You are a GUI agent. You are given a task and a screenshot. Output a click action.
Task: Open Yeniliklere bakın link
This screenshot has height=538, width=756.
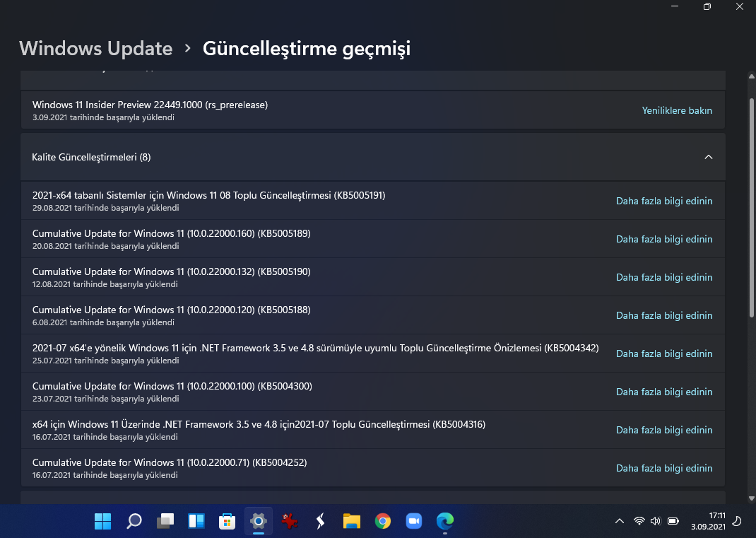coord(677,110)
